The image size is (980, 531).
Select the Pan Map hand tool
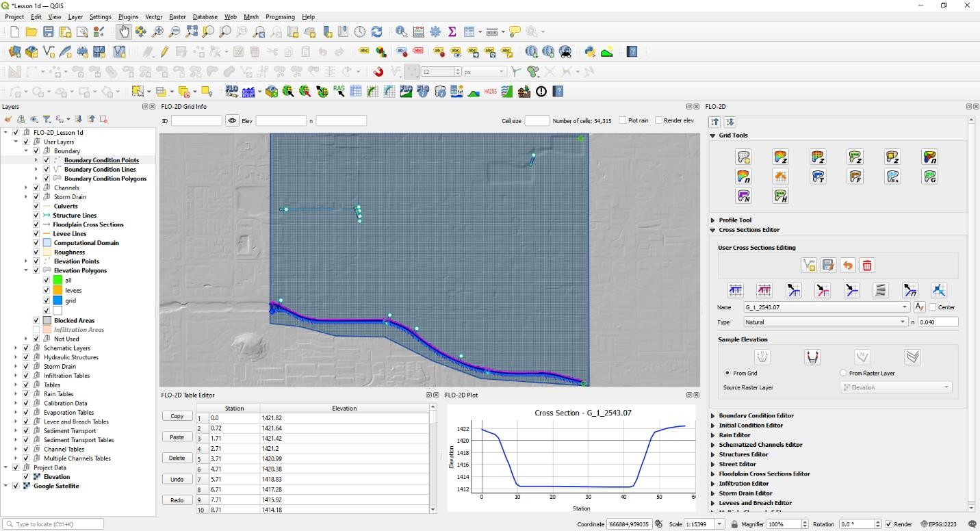point(124,31)
